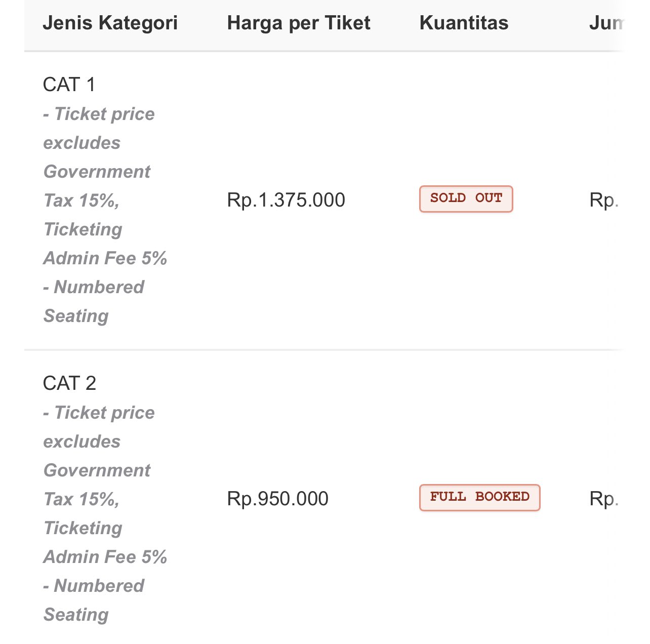
Task: Click CAT 2 Government Tax 15% text
Action: point(97,485)
